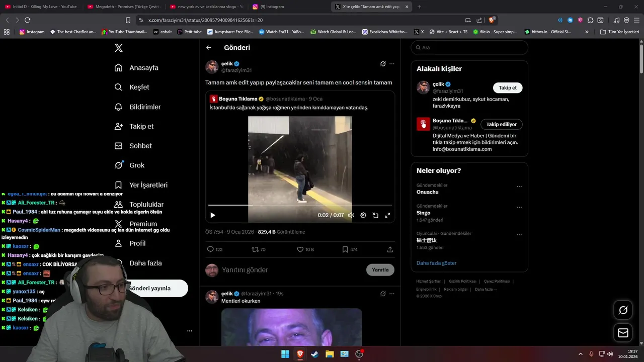This screenshot has width=644, height=362.
Task: Open the floating Grok button
Action: point(623,310)
